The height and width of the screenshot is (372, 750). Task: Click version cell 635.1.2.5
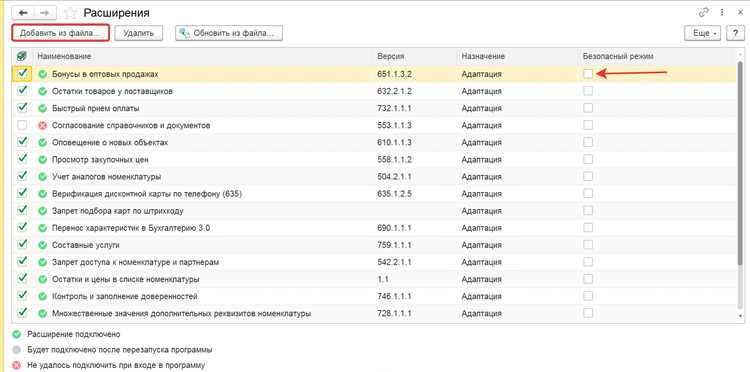click(395, 194)
